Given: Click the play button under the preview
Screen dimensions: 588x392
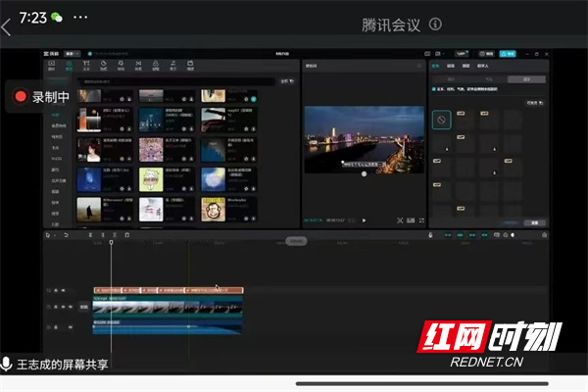Looking at the screenshot, I should coord(364,220).
